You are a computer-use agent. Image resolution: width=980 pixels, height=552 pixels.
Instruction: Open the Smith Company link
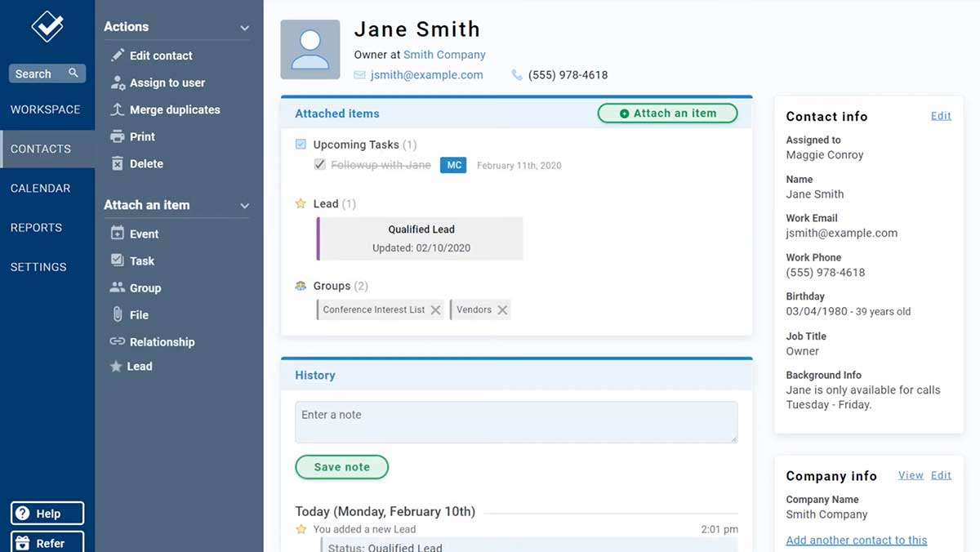pos(444,55)
